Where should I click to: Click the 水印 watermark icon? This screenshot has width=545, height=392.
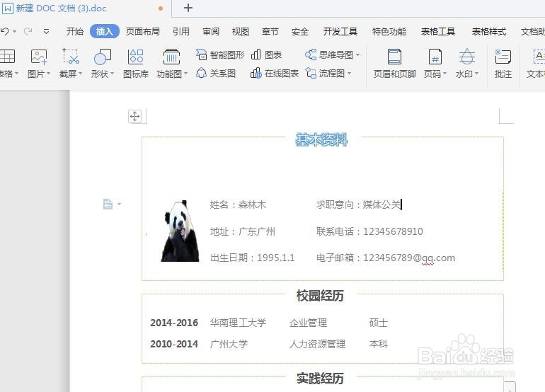(x=467, y=57)
